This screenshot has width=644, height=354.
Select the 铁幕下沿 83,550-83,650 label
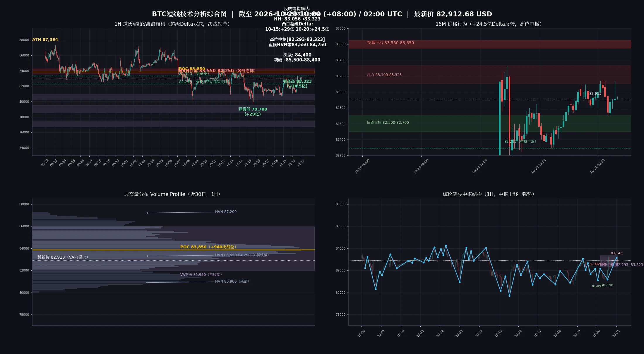[x=390, y=43]
